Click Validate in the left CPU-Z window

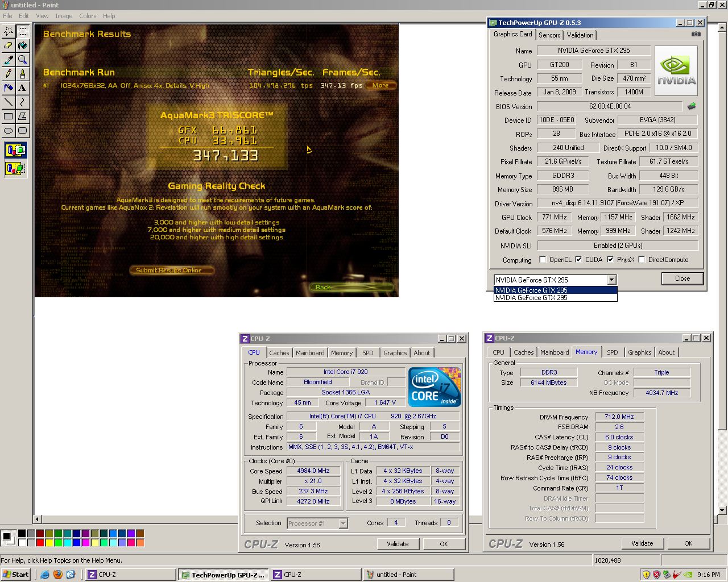coord(398,544)
